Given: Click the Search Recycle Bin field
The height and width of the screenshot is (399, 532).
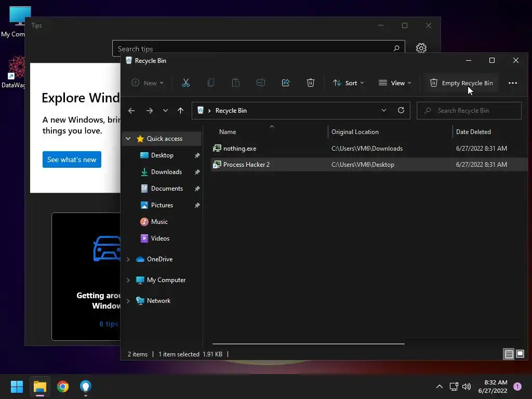Looking at the screenshot, I should coord(469,111).
